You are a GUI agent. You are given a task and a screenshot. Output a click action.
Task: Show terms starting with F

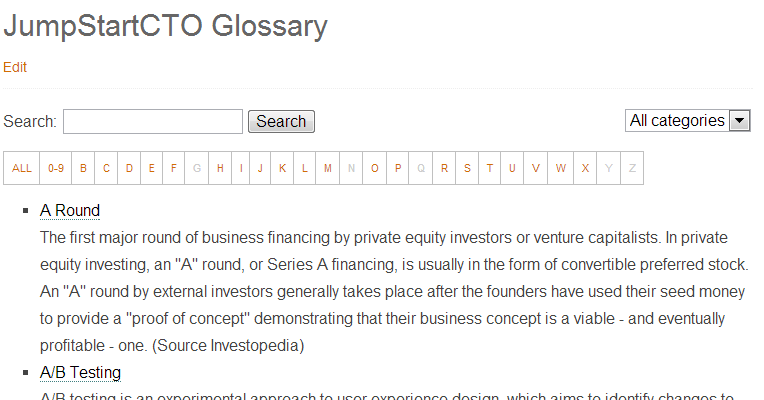(174, 168)
